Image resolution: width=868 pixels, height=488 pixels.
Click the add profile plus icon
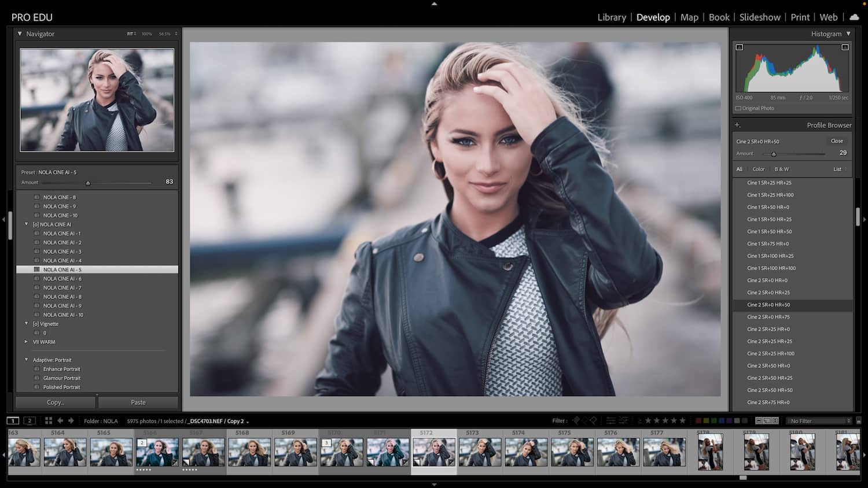click(x=737, y=125)
